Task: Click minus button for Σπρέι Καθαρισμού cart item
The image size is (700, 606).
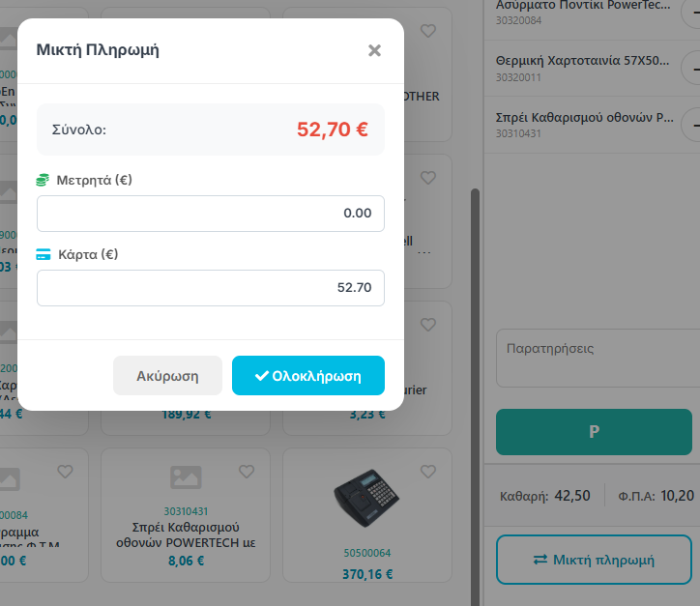Action: click(x=693, y=124)
